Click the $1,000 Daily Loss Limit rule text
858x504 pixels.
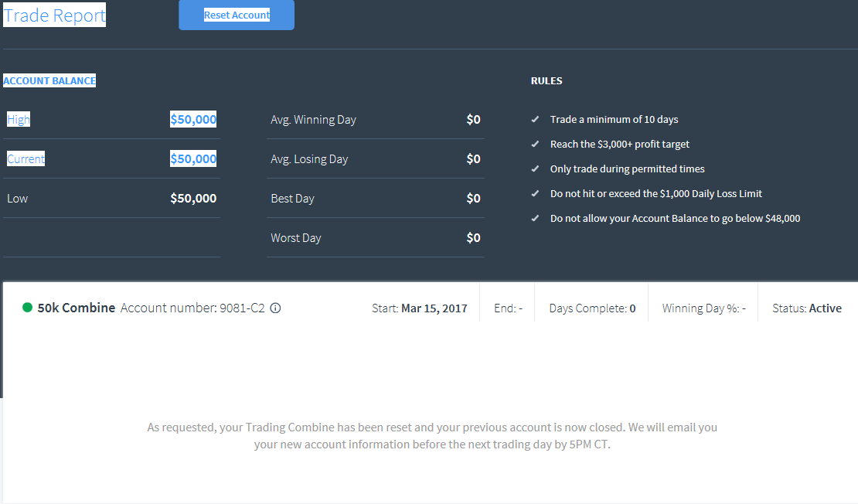point(656,193)
